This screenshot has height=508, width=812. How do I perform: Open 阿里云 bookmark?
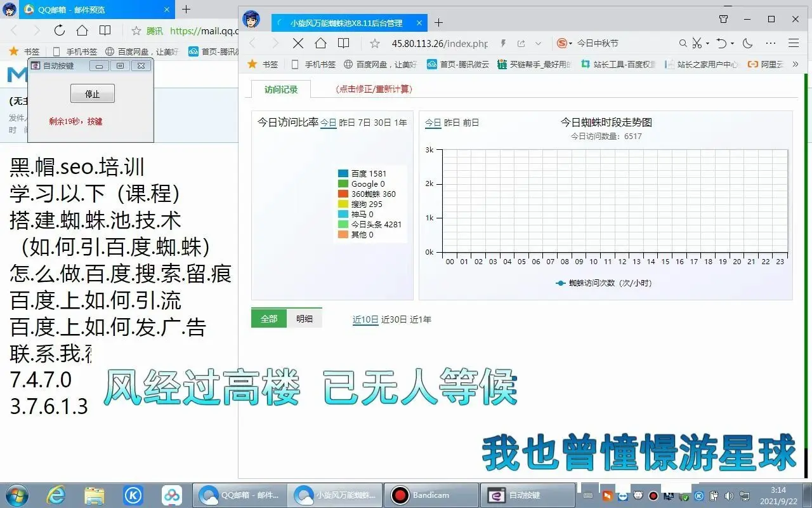point(766,64)
